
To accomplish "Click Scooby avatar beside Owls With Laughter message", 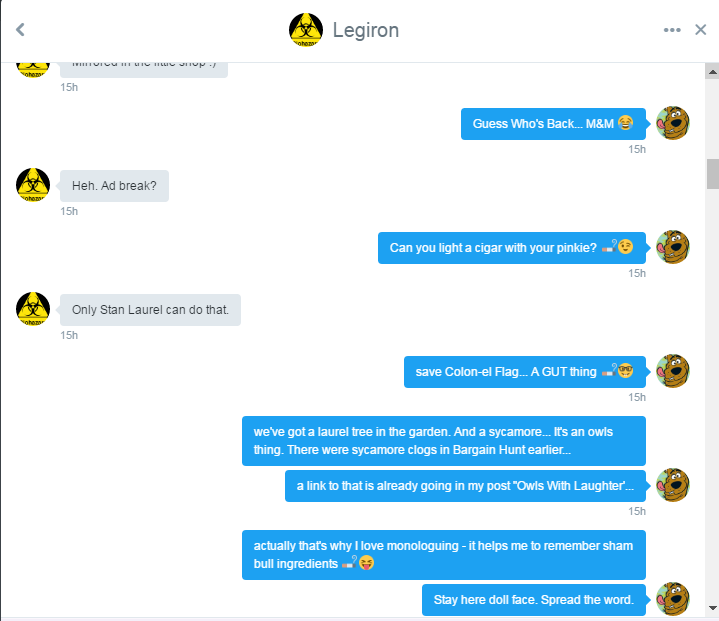I will point(673,485).
